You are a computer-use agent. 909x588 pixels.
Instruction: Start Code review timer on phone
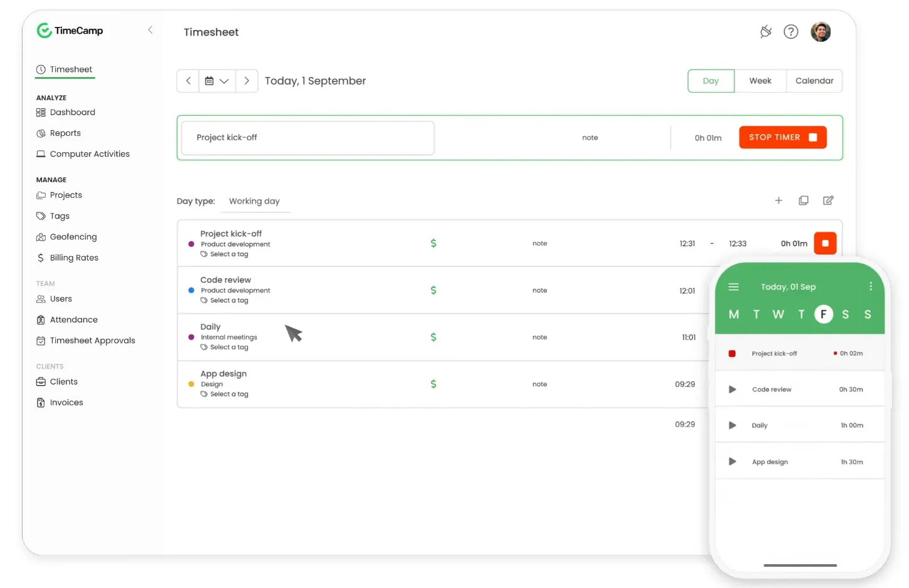[x=732, y=389]
